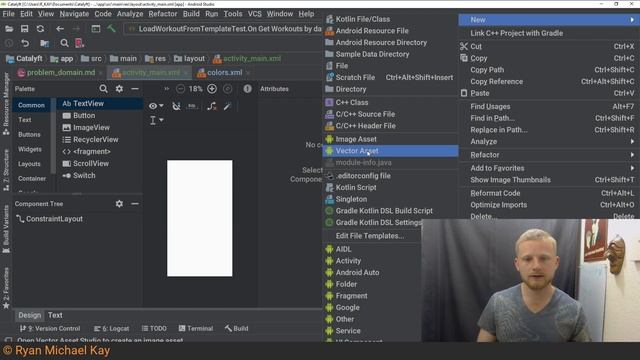Open view options eye dropdown
The image size is (640, 360).
pyautogui.click(x=156, y=106)
